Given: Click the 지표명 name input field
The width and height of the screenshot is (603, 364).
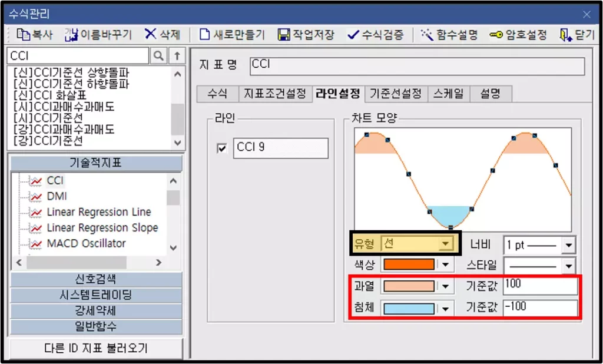Looking at the screenshot, I should (x=418, y=66).
